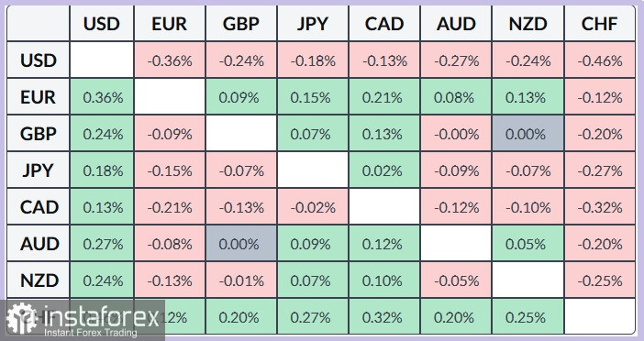Click the GBP/AUD cell showing -0.00%
The width and height of the screenshot is (644, 341).
[x=456, y=134]
